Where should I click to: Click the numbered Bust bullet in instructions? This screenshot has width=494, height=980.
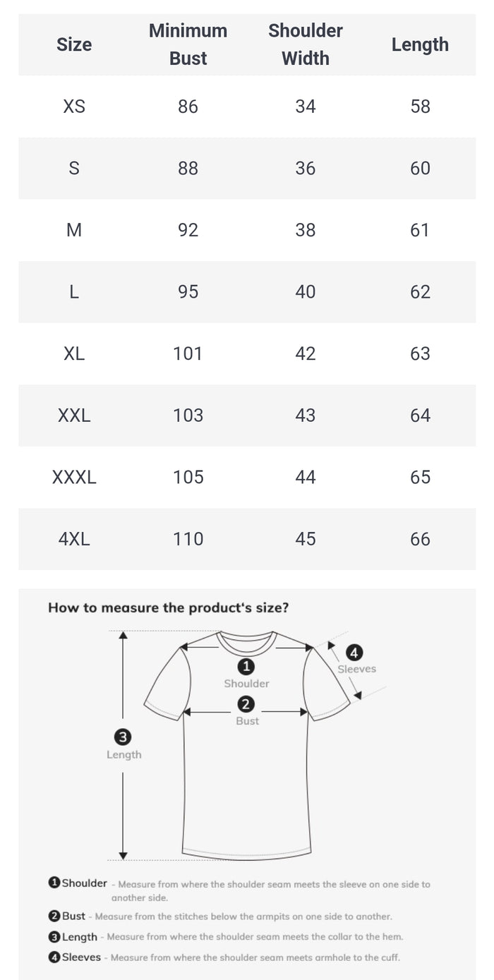tap(54, 916)
